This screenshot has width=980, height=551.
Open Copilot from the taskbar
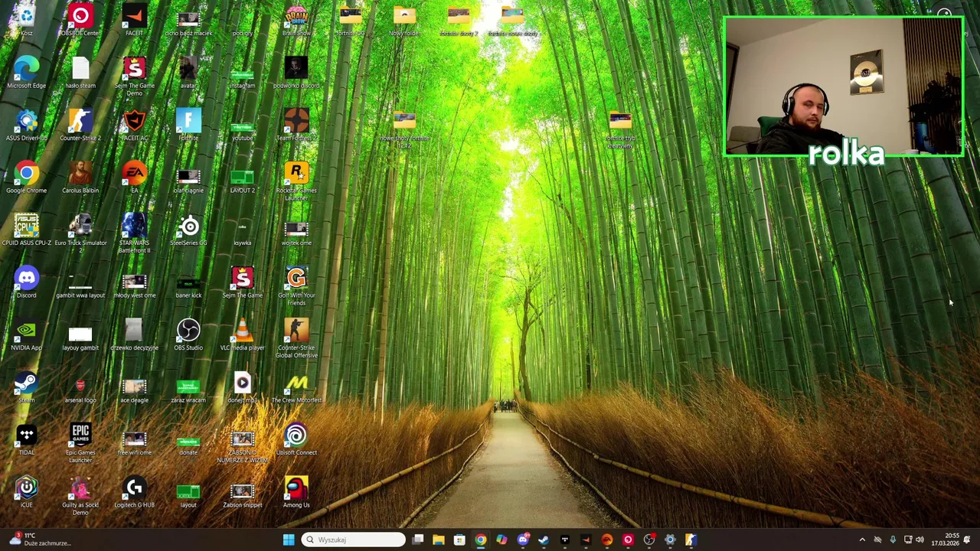[x=501, y=540]
